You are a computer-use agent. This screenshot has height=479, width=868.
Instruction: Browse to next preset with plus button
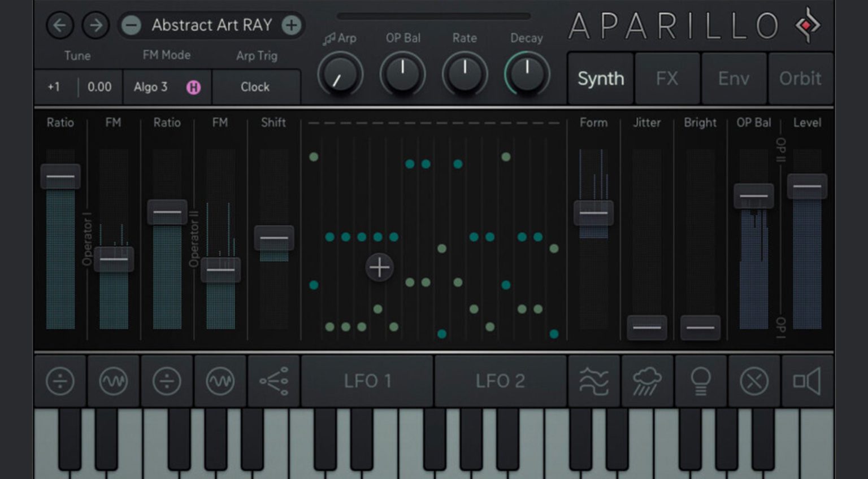(x=290, y=25)
